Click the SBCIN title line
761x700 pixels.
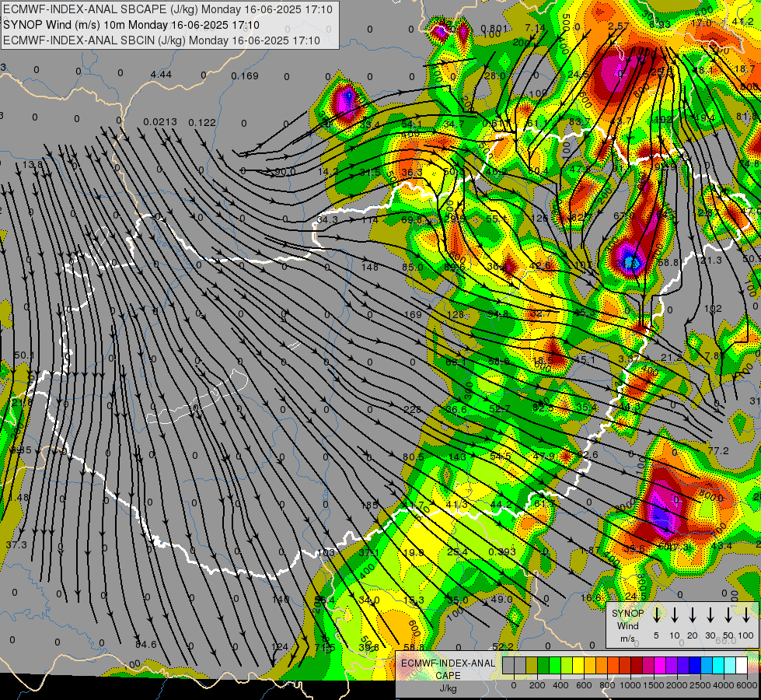coord(162,40)
